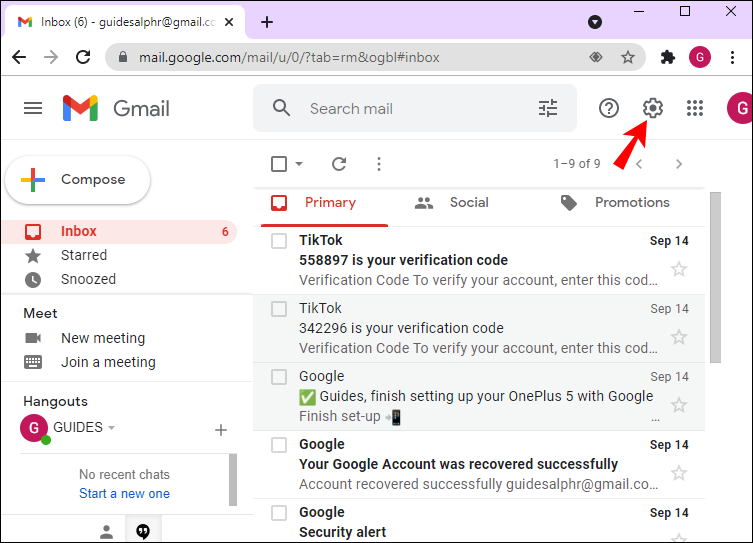Open Chrome extensions puzzle icon
Viewport: 753px width, 543px height.
[668, 57]
